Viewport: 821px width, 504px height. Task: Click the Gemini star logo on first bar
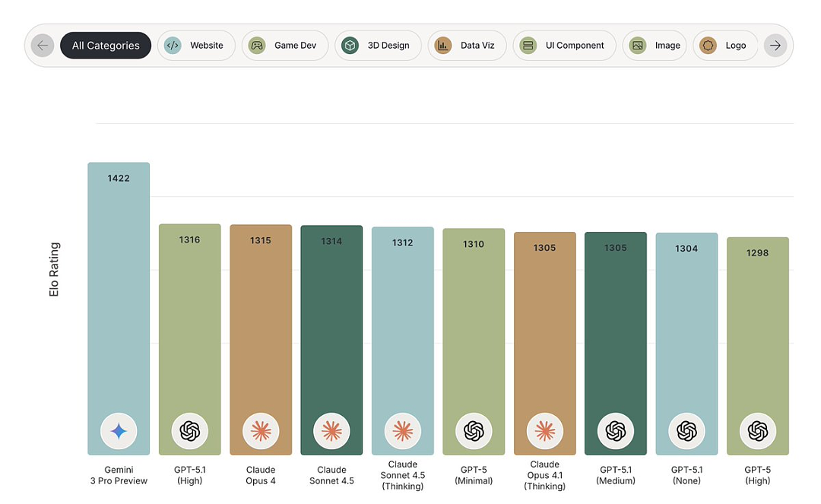click(119, 431)
